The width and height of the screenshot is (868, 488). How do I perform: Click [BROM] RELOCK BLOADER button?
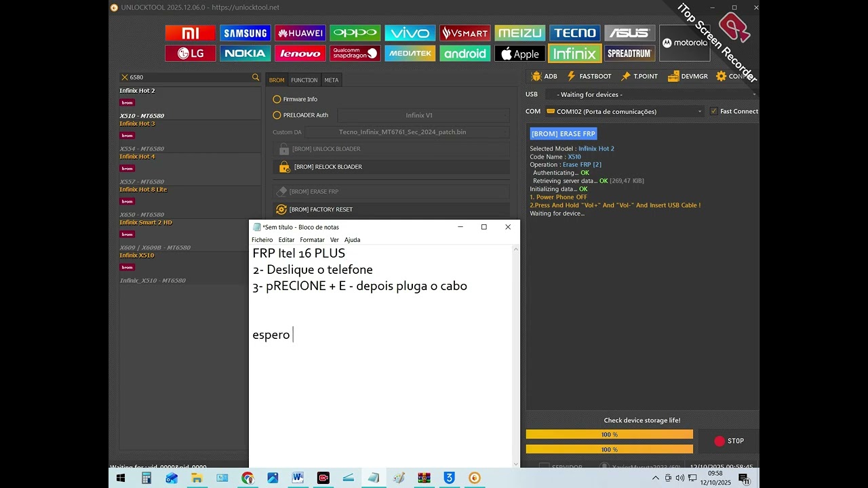[391, 167]
